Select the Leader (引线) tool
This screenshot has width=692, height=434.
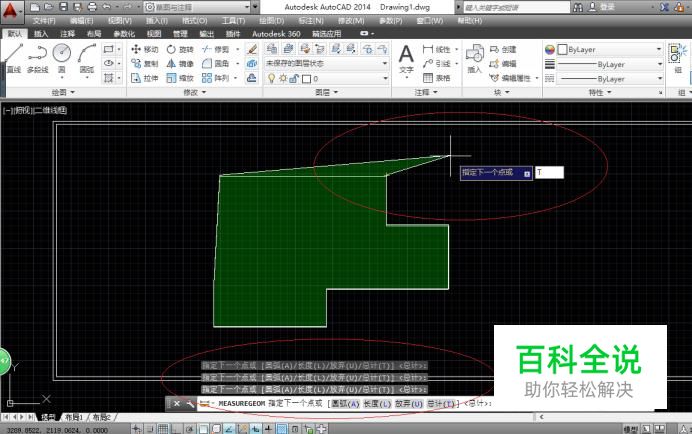click(x=437, y=64)
